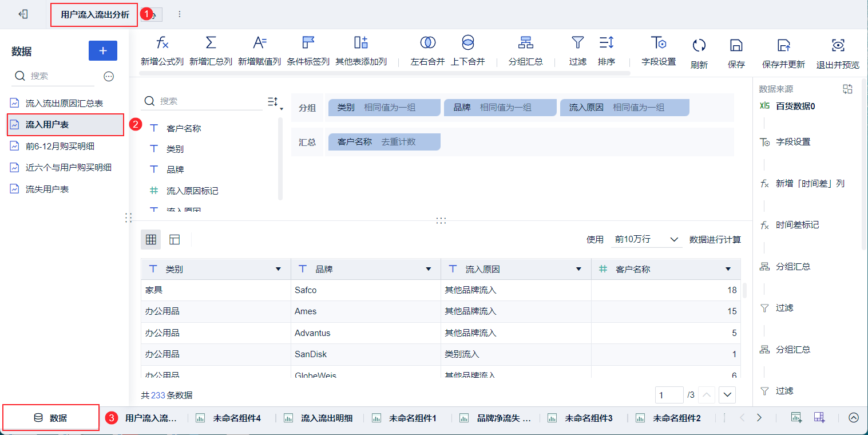Image resolution: width=868 pixels, height=435 pixels.
Task: Open the 客户名称 column header dropdown
Action: click(728, 269)
